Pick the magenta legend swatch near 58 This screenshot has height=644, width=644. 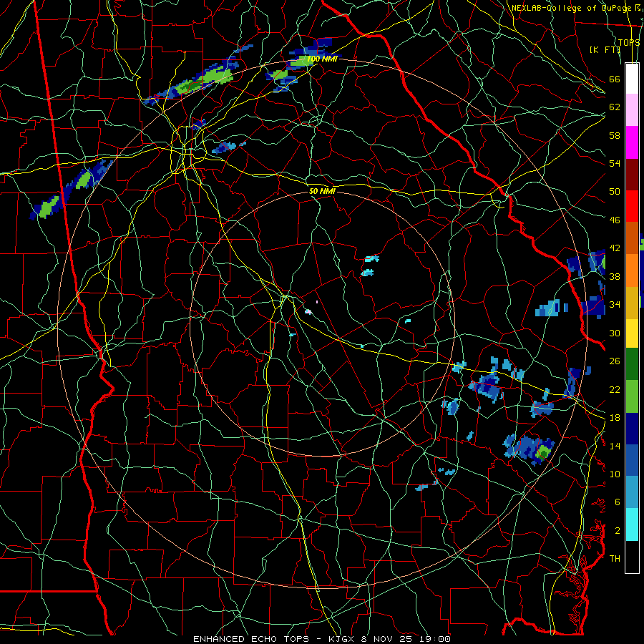(632, 142)
